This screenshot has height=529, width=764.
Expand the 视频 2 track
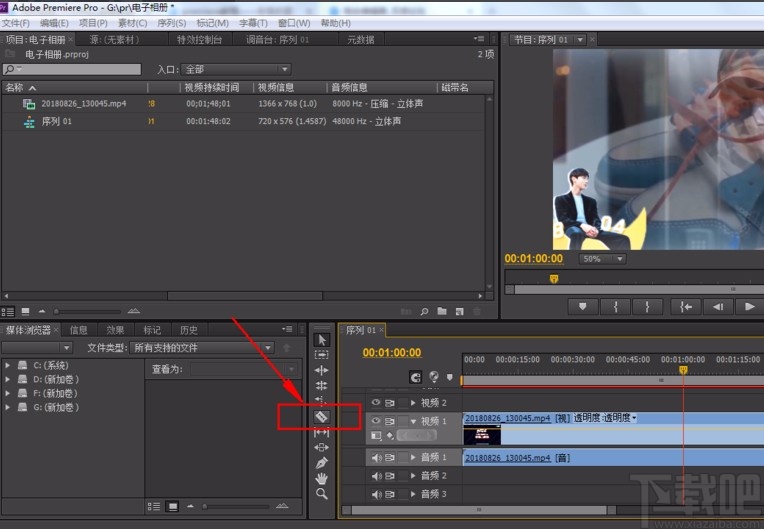click(413, 403)
